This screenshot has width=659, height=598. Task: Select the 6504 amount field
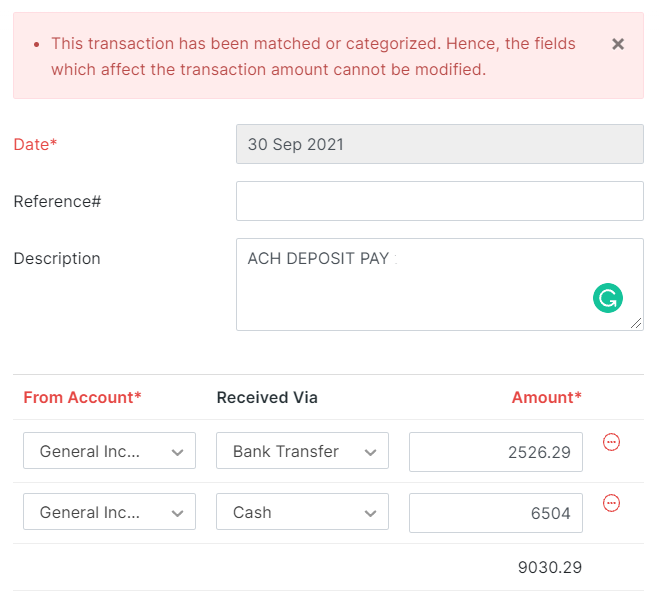(496, 513)
